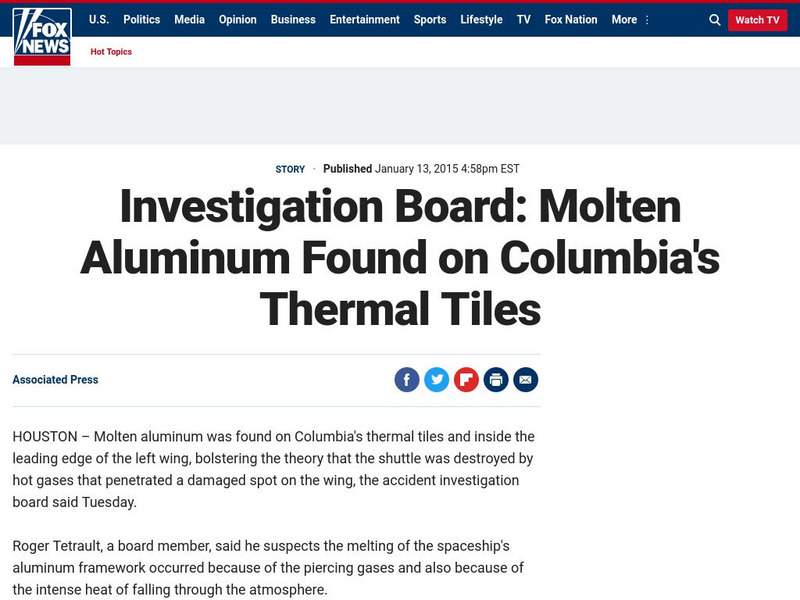The image size is (800, 600).
Task: Open the Associated Press author link
Action: click(x=55, y=380)
